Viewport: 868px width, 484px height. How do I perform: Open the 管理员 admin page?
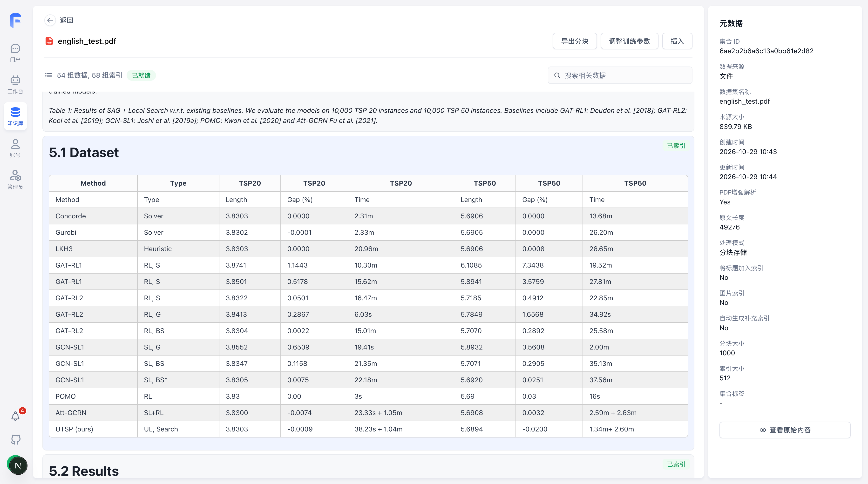pos(15,180)
